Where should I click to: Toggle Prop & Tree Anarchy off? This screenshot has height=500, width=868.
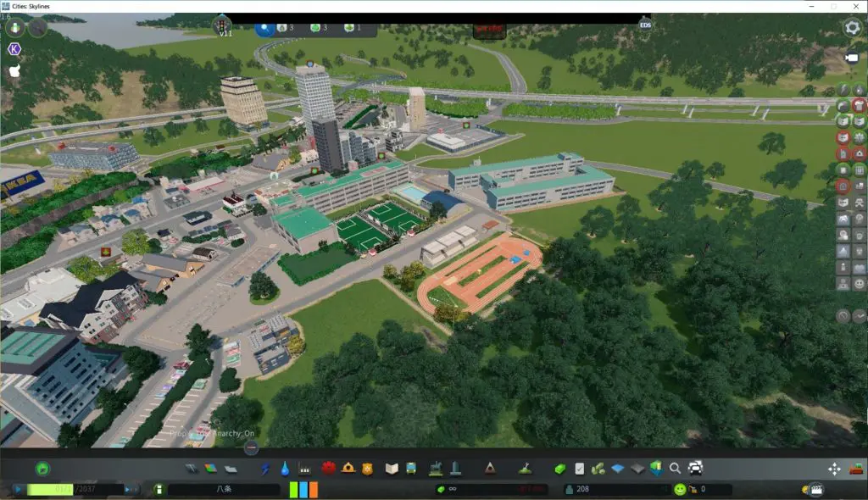pyautogui.click(x=212, y=434)
